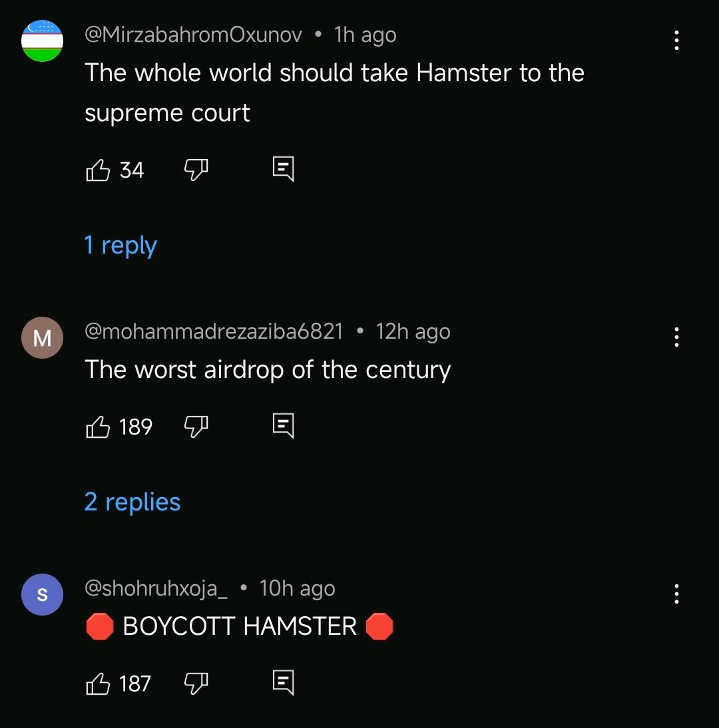The width and height of the screenshot is (719, 728).
Task: Open more options for shohruhxoja_'s comment
Action: (x=676, y=594)
